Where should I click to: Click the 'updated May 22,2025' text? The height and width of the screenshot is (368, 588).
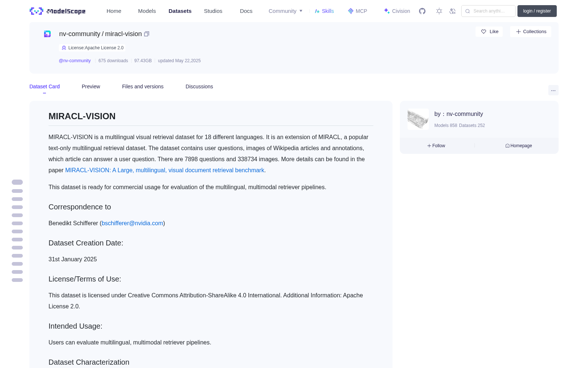click(x=179, y=61)
